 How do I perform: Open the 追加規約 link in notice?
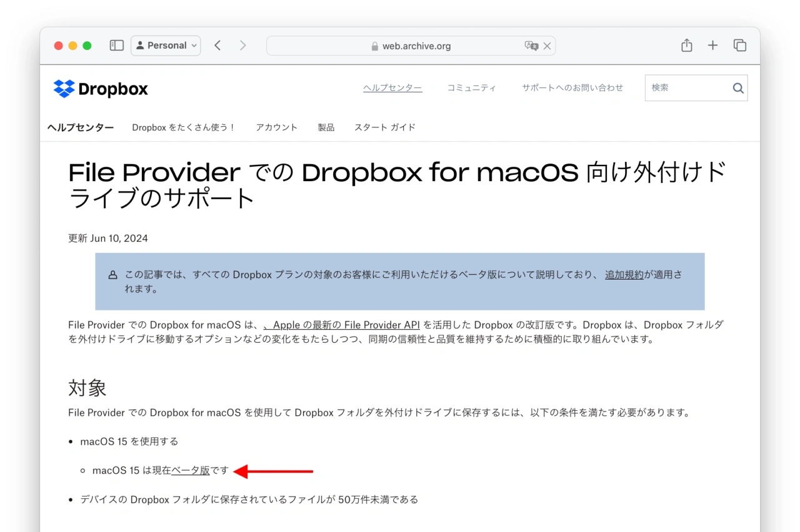point(624,275)
